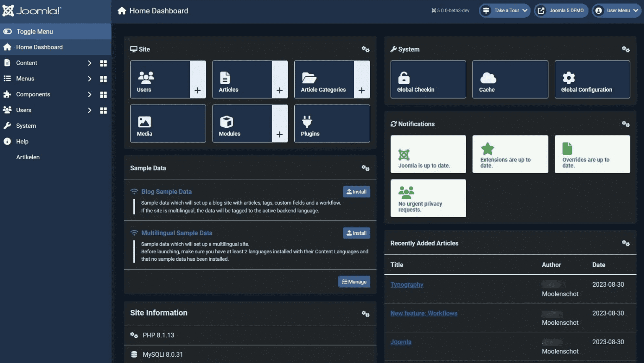This screenshot has width=644, height=363.
Task: Open the Plugins tile
Action: click(x=332, y=124)
